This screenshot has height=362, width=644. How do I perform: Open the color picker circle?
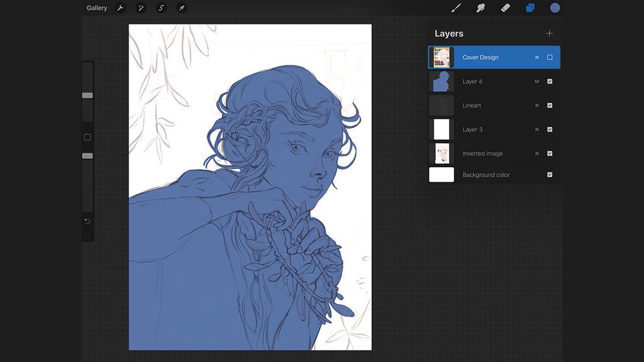554,8
